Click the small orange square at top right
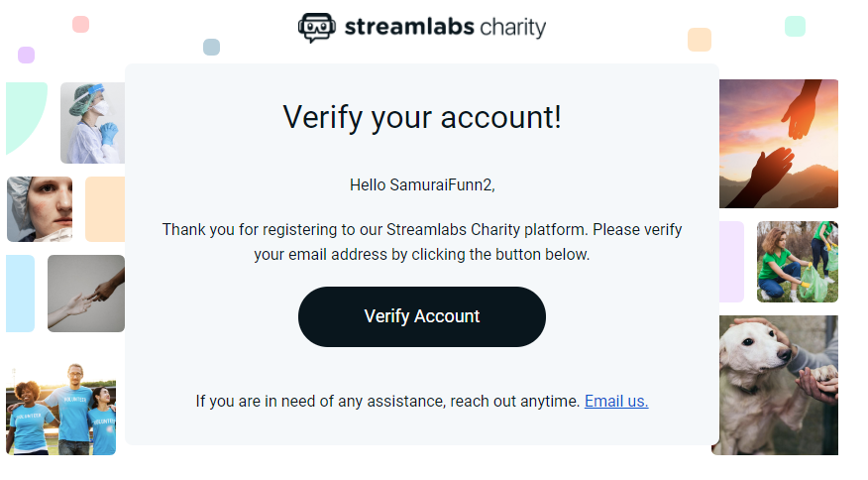The width and height of the screenshot is (868, 480). click(x=700, y=40)
